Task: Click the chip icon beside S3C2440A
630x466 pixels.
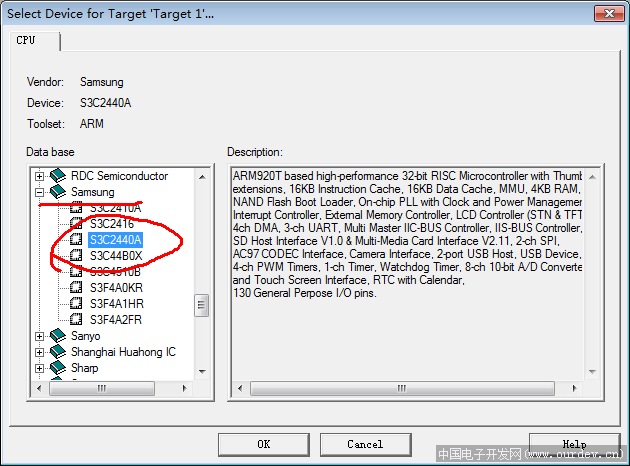Action: [x=76, y=239]
